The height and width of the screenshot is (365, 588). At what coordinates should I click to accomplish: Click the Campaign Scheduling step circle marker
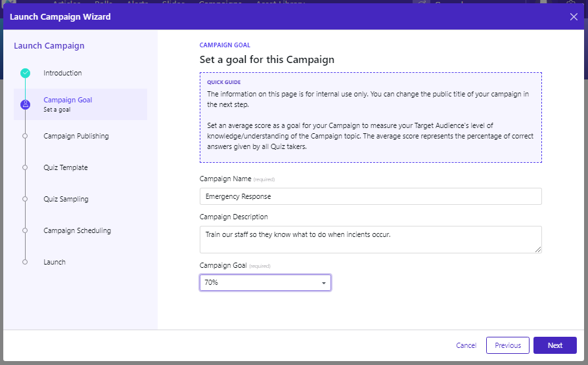coord(25,230)
